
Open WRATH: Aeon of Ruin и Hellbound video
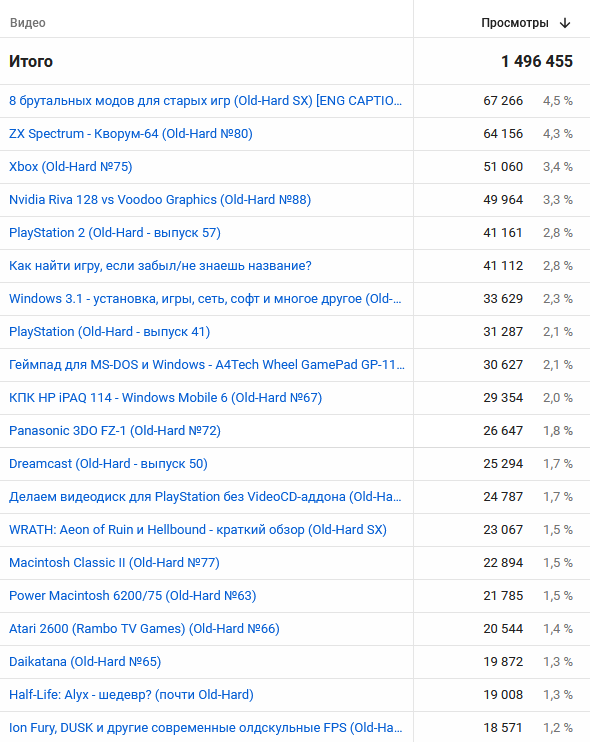tap(198, 530)
